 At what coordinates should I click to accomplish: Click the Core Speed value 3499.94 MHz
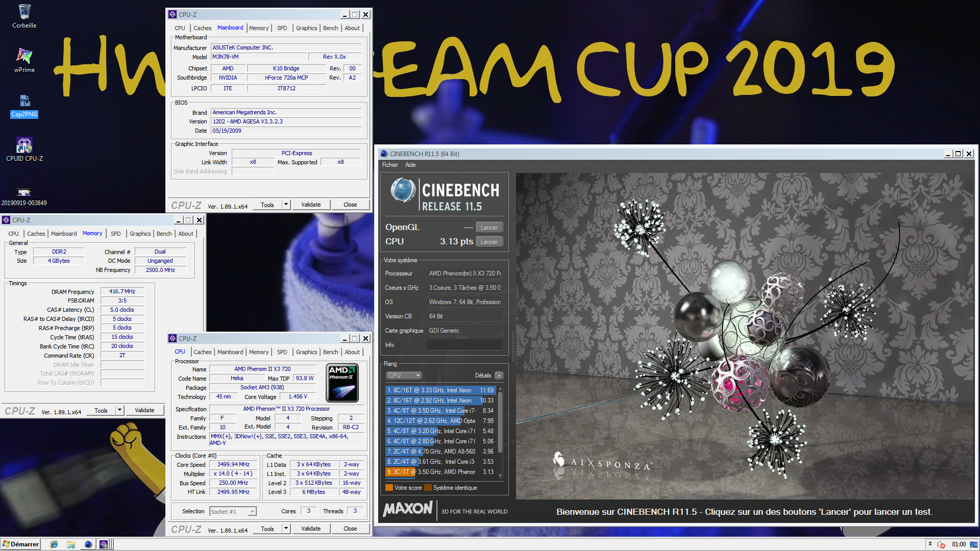[233, 465]
